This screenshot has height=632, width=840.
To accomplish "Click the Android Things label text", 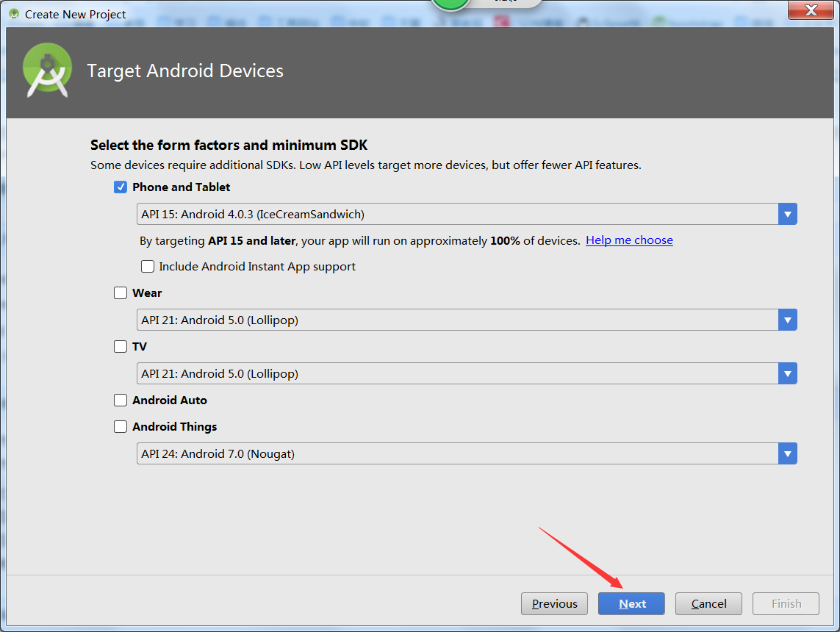I will (175, 426).
